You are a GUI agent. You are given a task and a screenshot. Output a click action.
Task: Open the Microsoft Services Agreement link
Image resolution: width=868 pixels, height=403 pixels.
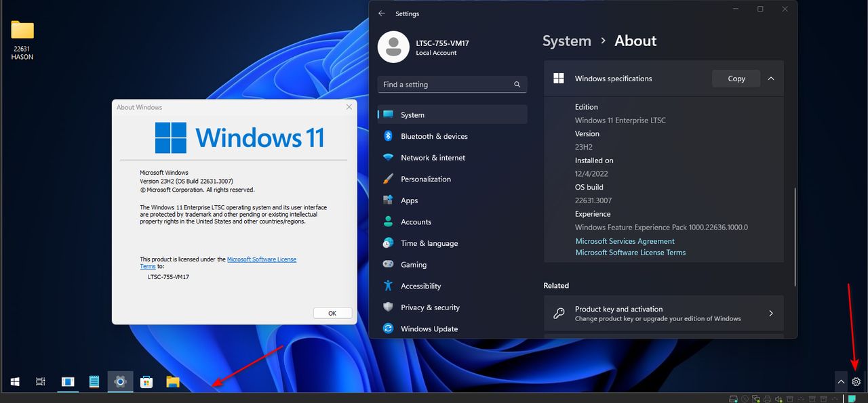(625, 241)
